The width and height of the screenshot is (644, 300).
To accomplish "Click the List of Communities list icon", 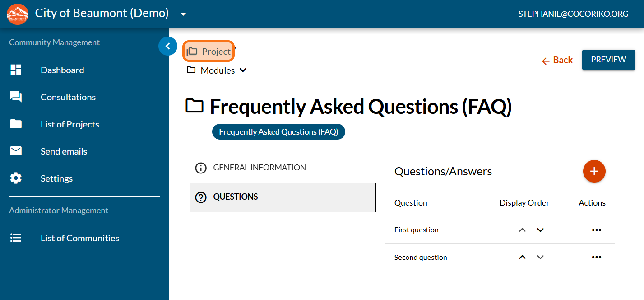I will pyautogui.click(x=16, y=238).
